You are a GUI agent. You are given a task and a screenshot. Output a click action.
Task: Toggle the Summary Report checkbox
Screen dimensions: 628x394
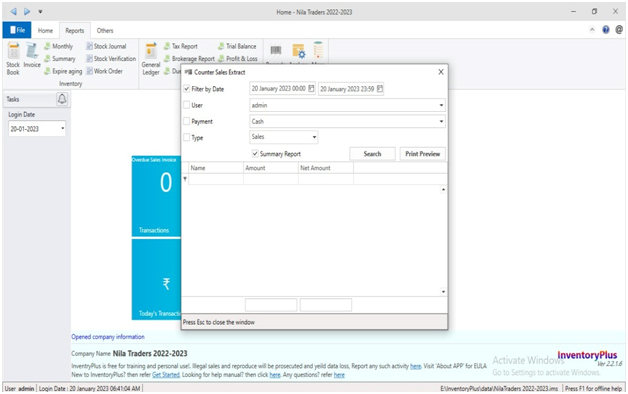tap(255, 153)
